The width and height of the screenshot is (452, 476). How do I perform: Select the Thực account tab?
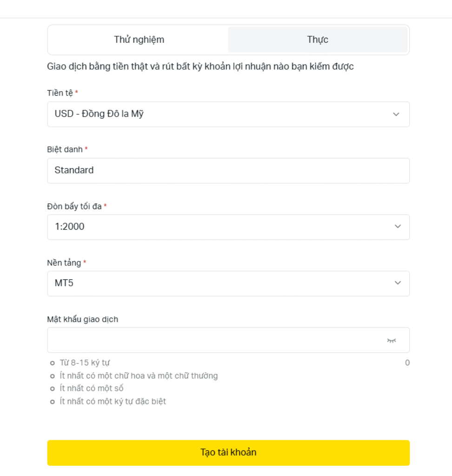(x=318, y=40)
